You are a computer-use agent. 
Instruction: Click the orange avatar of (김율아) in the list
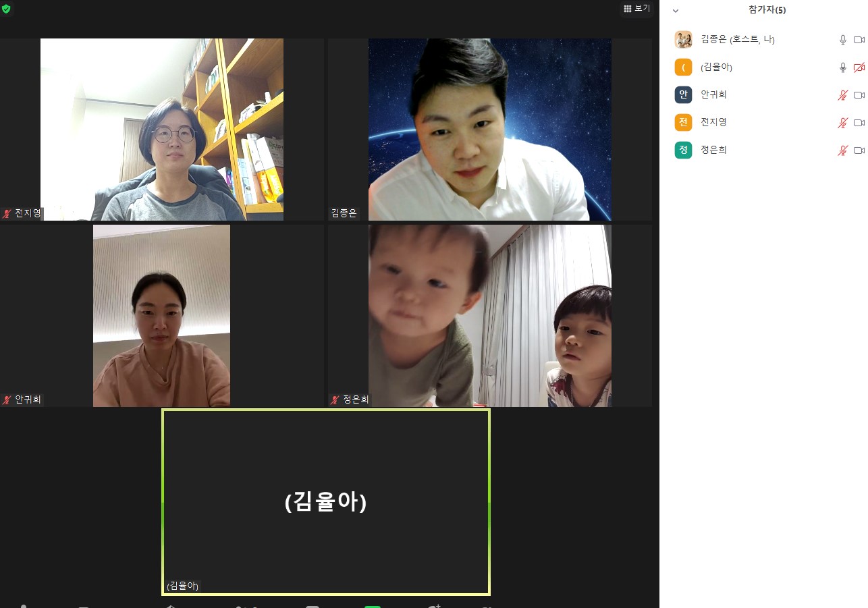[x=683, y=67]
